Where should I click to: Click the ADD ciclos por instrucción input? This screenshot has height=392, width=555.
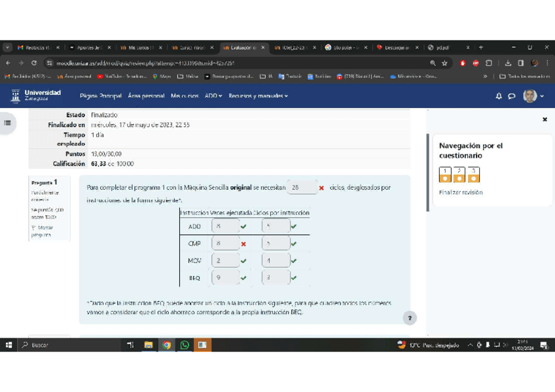276,226
